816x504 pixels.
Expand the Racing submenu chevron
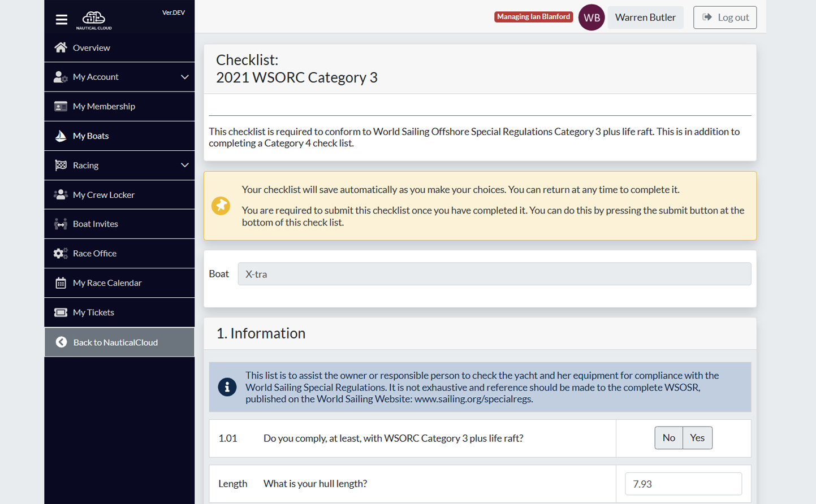[184, 165]
